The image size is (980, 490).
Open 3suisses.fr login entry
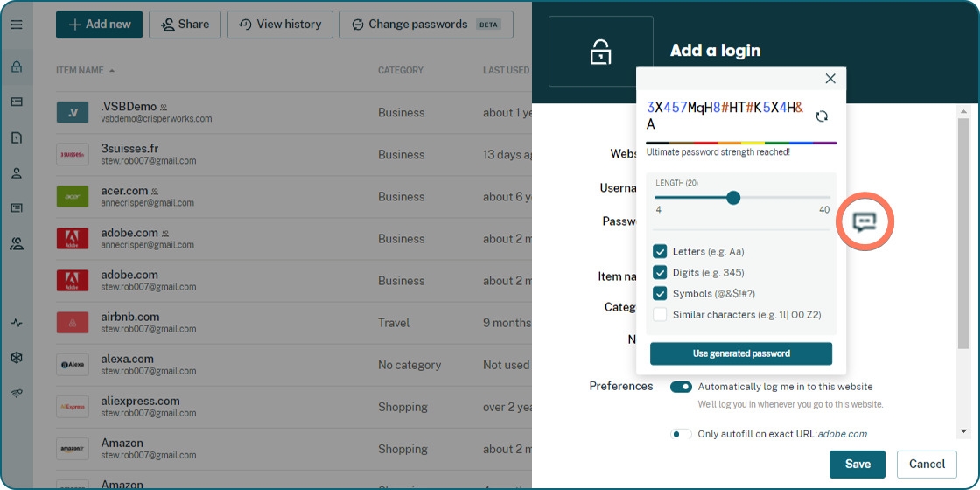[294, 154]
